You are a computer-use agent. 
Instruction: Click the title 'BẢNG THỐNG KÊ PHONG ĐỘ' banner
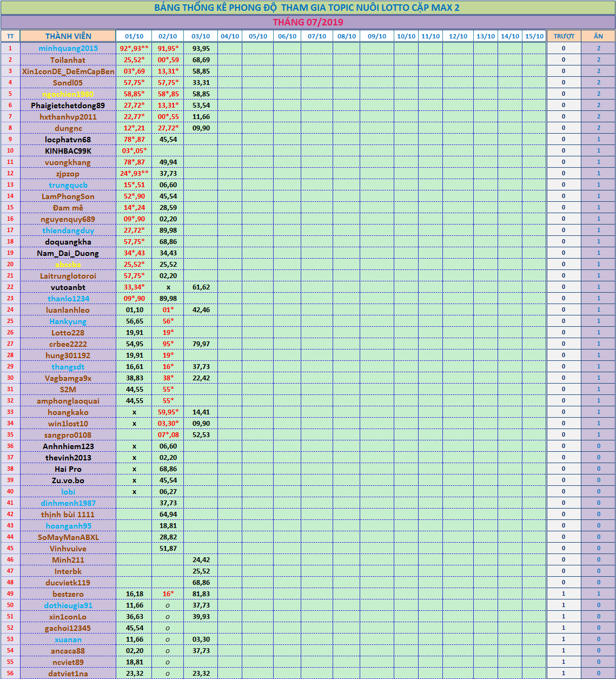[x=307, y=8]
